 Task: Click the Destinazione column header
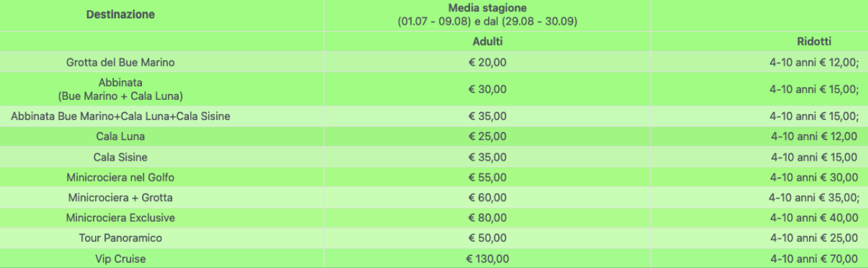tap(121, 15)
